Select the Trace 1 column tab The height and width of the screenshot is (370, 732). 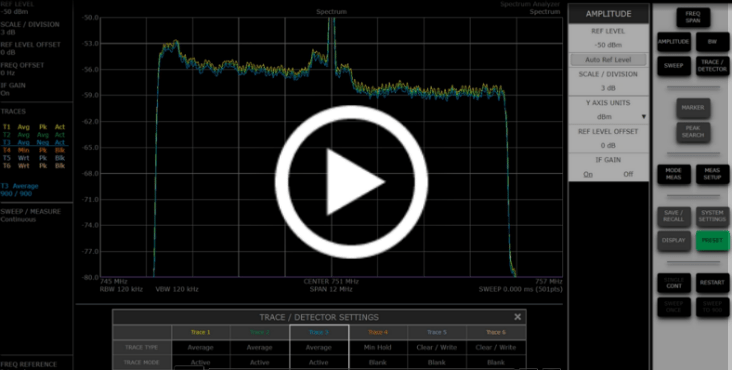(x=201, y=333)
